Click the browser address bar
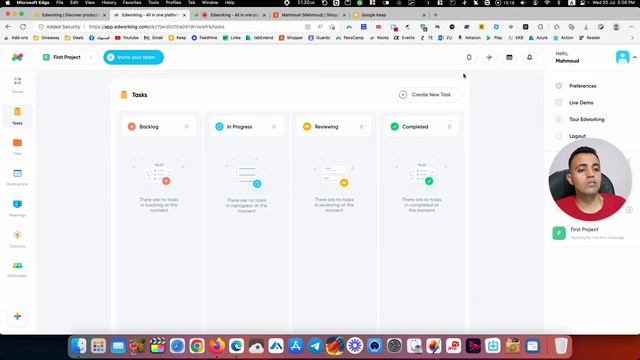This screenshot has width=640, height=360. pos(196,27)
